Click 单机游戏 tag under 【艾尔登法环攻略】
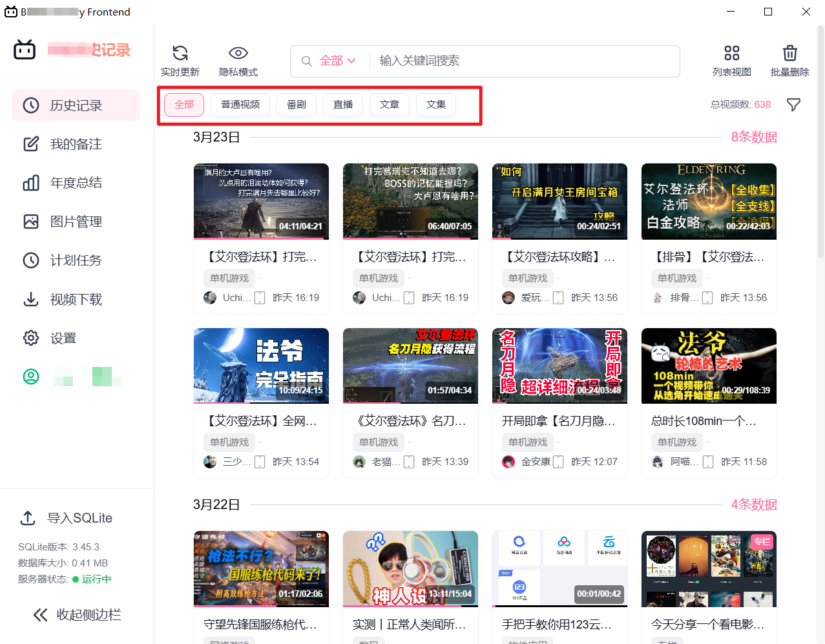Screen dimensions: 825x644 pos(528,278)
